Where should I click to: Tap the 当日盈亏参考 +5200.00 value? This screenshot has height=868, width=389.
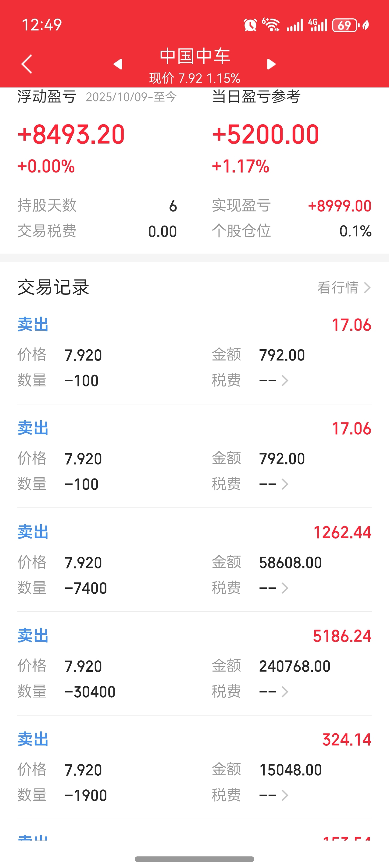point(266,134)
